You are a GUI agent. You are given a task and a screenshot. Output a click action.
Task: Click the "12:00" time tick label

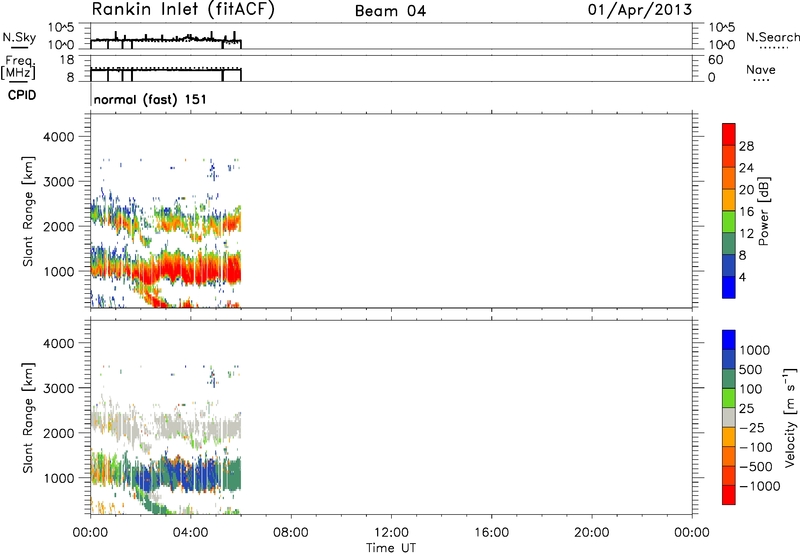pos(391,533)
